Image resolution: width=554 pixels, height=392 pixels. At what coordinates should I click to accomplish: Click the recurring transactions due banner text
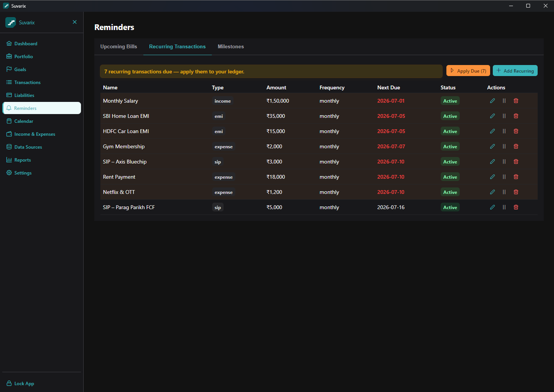174,71
